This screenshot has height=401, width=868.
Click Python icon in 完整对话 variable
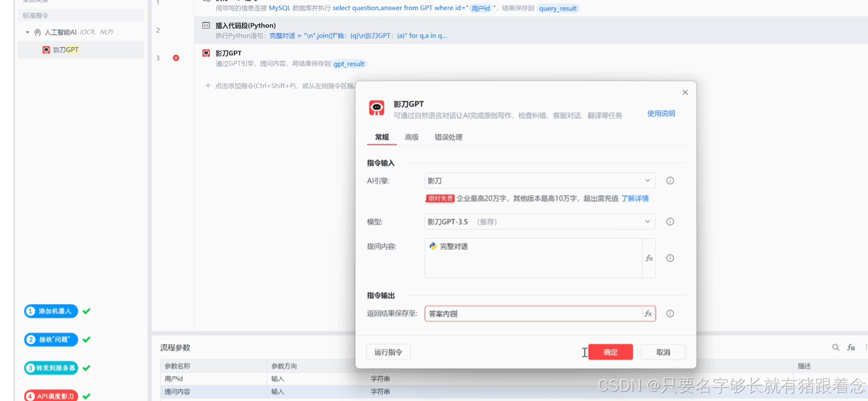tap(433, 246)
